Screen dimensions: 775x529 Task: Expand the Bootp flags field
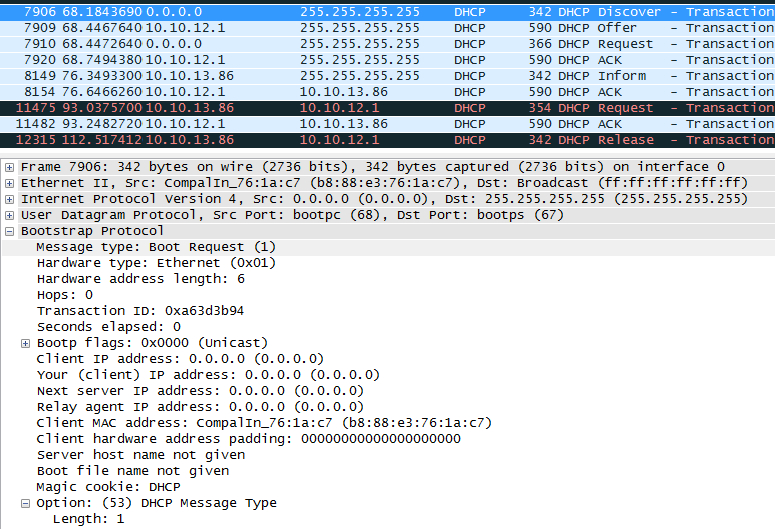(x=26, y=343)
